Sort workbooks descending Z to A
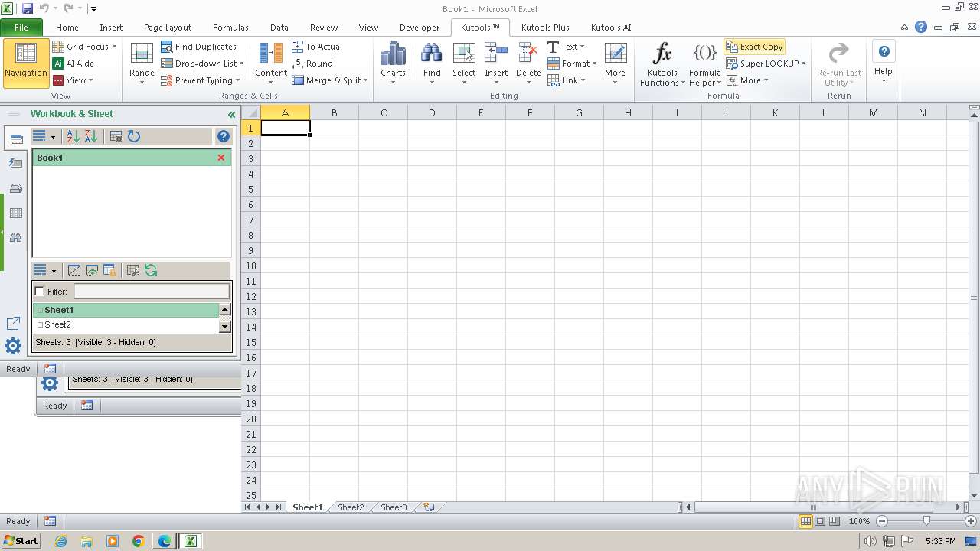Image resolution: width=980 pixels, height=551 pixels. [x=91, y=136]
